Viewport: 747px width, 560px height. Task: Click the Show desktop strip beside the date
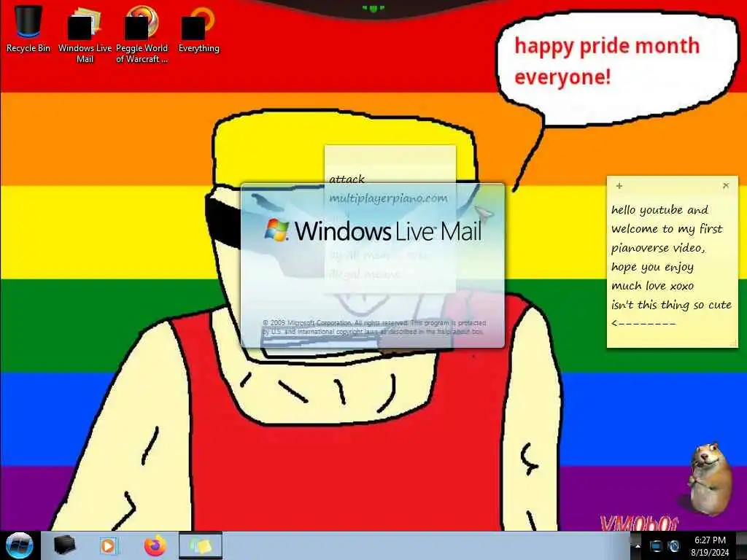coord(743,545)
